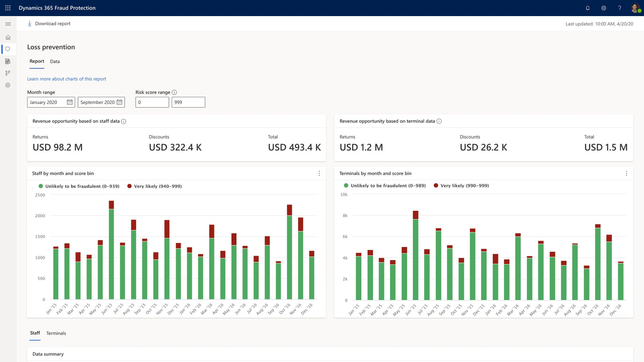
Task: Open more options for Staff chart
Action: click(319, 173)
